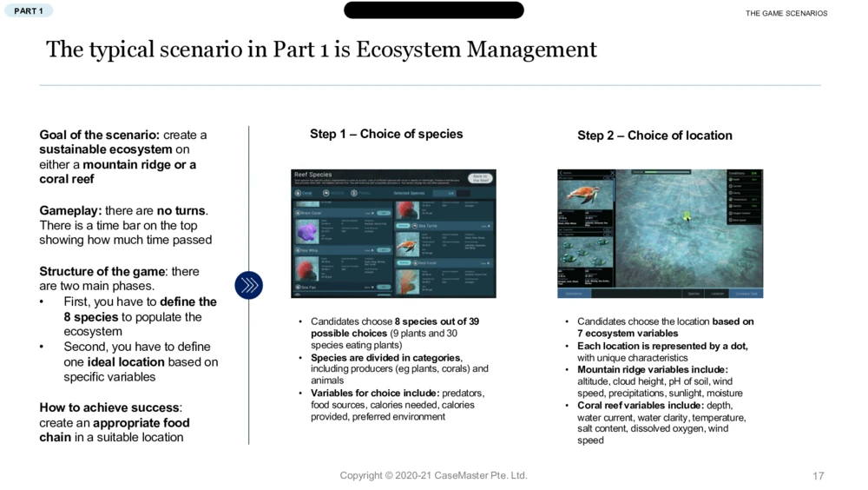The image size is (868, 490).
Task: Close the species side panel
Action: pos(611,174)
